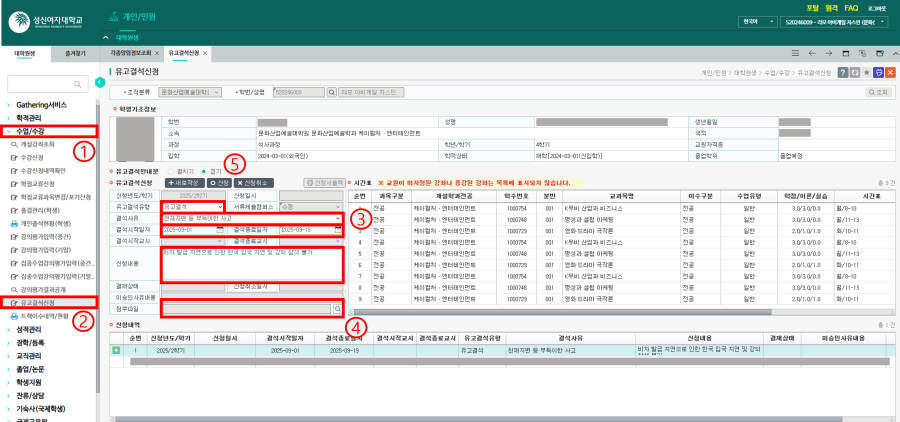Open the 즐겨찾기 sidebar tab
Viewport: 900px width, 422px height.
pos(74,53)
